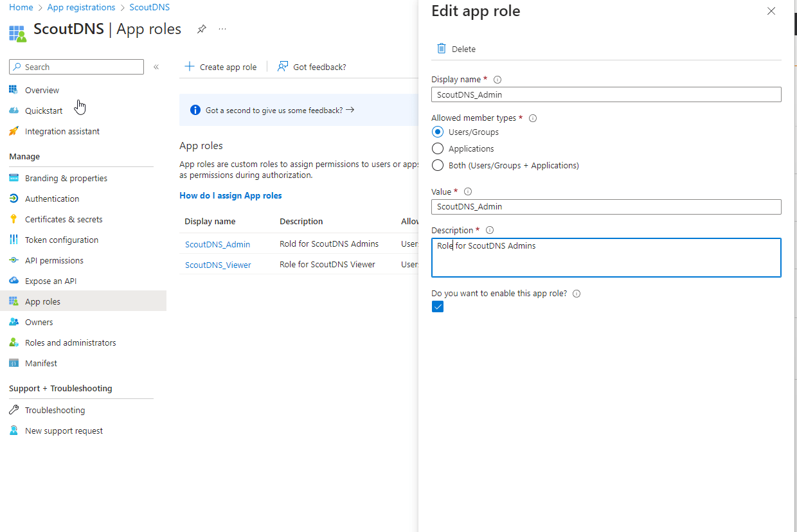Click the ScoutDNS breadcrumb link
The width and height of the screenshot is (797, 532).
(x=150, y=8)
